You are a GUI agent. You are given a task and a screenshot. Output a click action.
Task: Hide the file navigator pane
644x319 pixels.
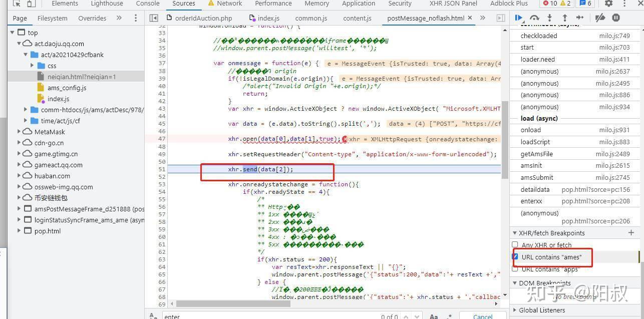pos(154,18)
